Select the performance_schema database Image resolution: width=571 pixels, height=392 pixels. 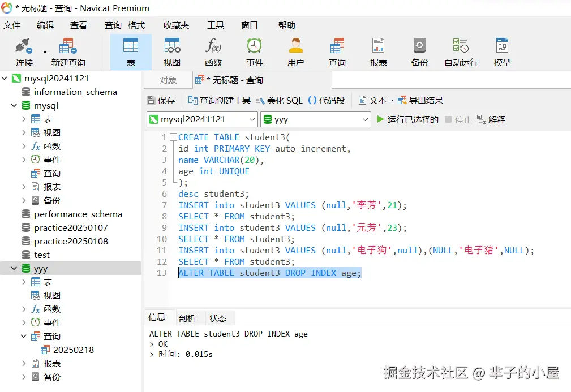[x=78, y=214]
